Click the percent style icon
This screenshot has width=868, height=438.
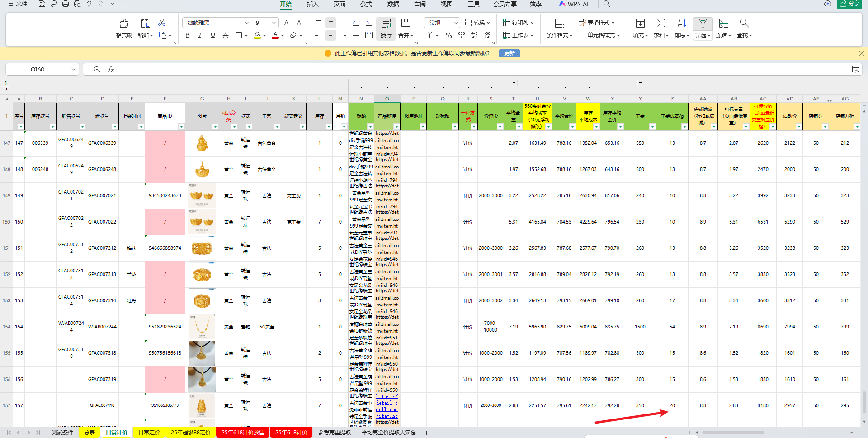pyautogui.click(x=448, y=35)
